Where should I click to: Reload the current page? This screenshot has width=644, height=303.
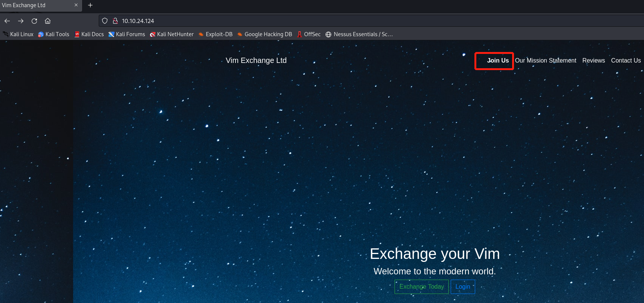pos(34,21)
